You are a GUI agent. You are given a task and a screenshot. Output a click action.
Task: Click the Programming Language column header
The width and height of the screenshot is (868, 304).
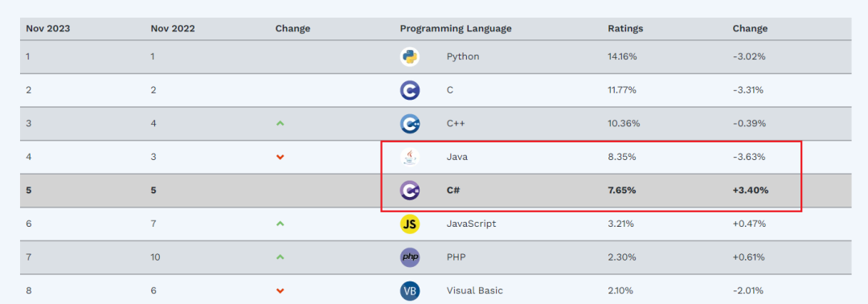click(456, 29)
